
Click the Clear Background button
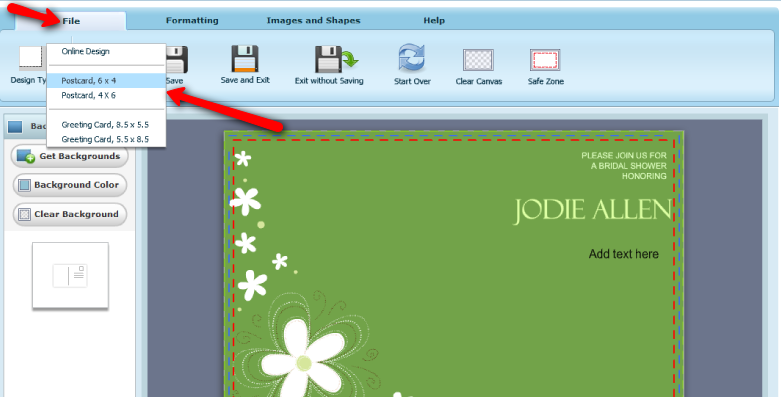69,215
